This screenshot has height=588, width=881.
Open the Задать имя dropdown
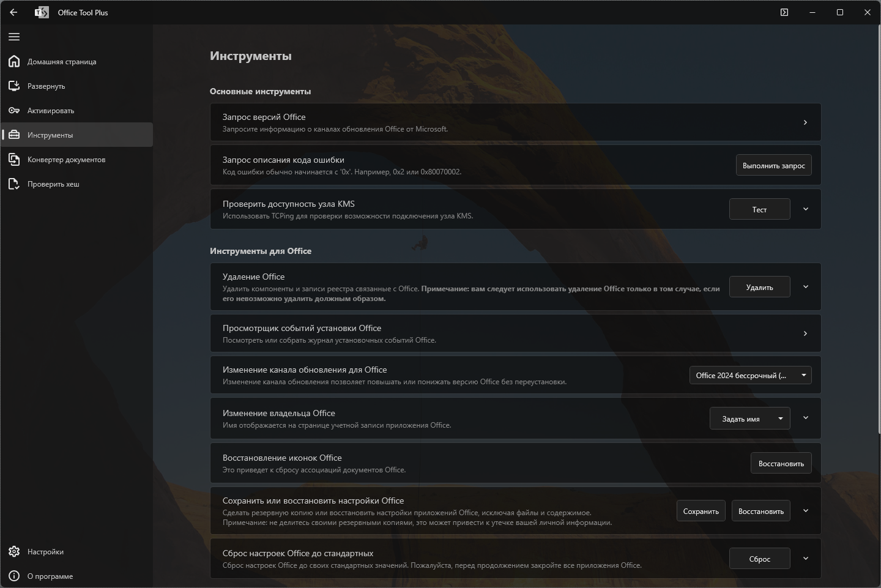749,419
